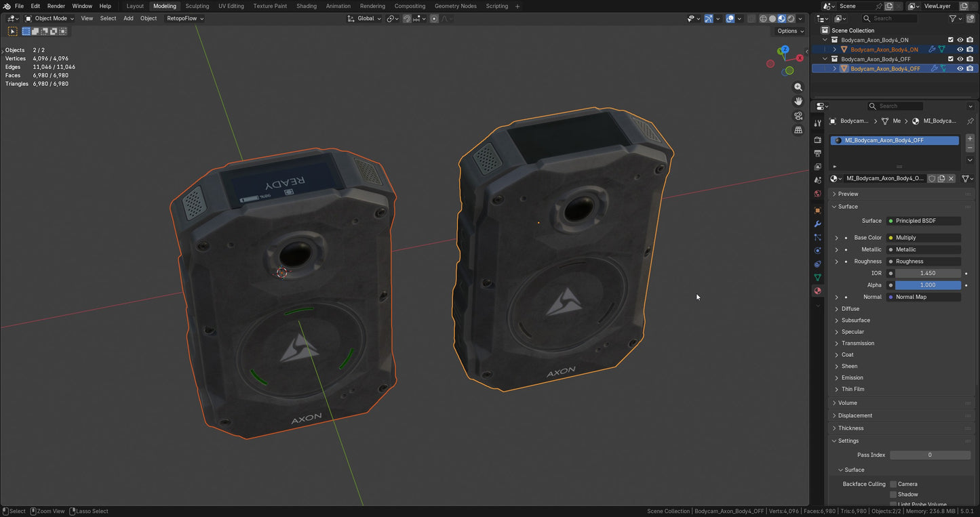
Task: Toggle the Camera backface culling checkbox
Action: click(893, 484)
